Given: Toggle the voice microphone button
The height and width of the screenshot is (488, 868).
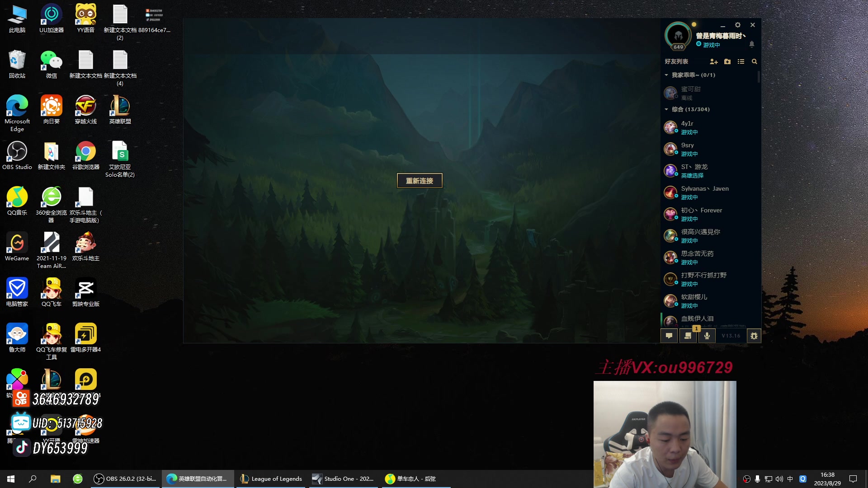Looking at the screenshot, I should tap(707, 336).
